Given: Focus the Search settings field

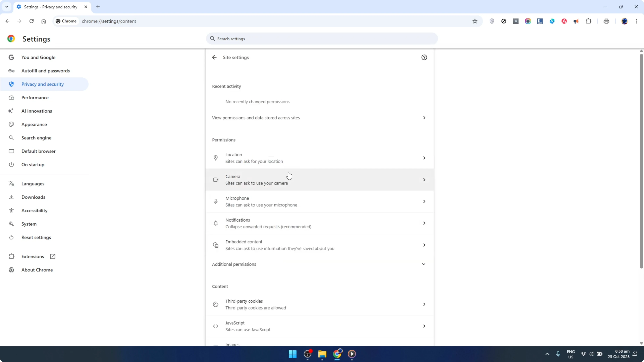Looking at the screenshot, I should (x=322, y=39).
